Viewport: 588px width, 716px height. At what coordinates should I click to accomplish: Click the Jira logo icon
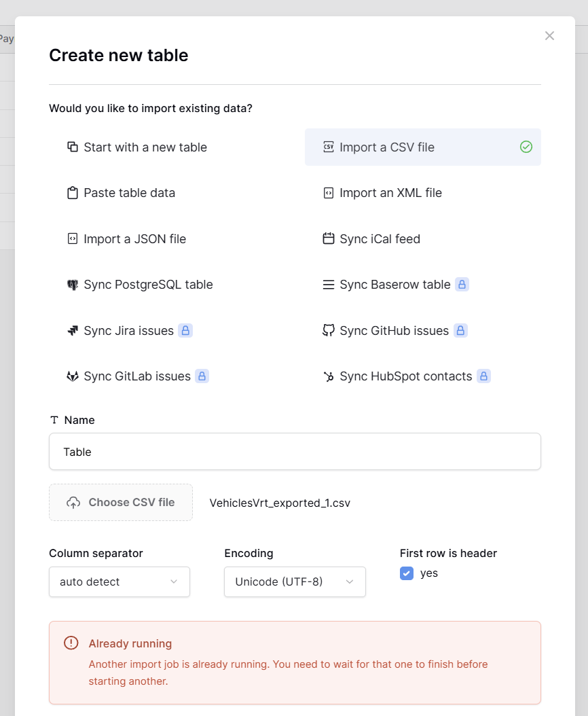click(73, 331)
